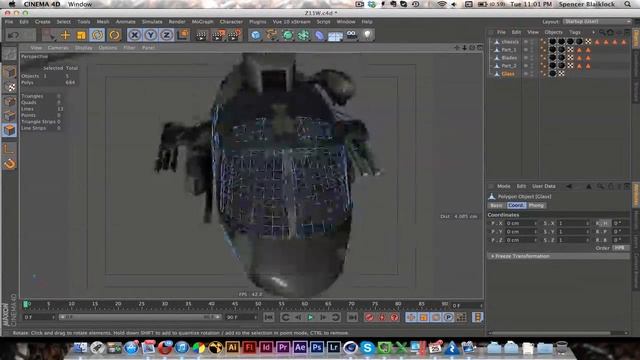640x360 pixels.
Task: Toggle visibility dots for Part_1
Action: 532,50
